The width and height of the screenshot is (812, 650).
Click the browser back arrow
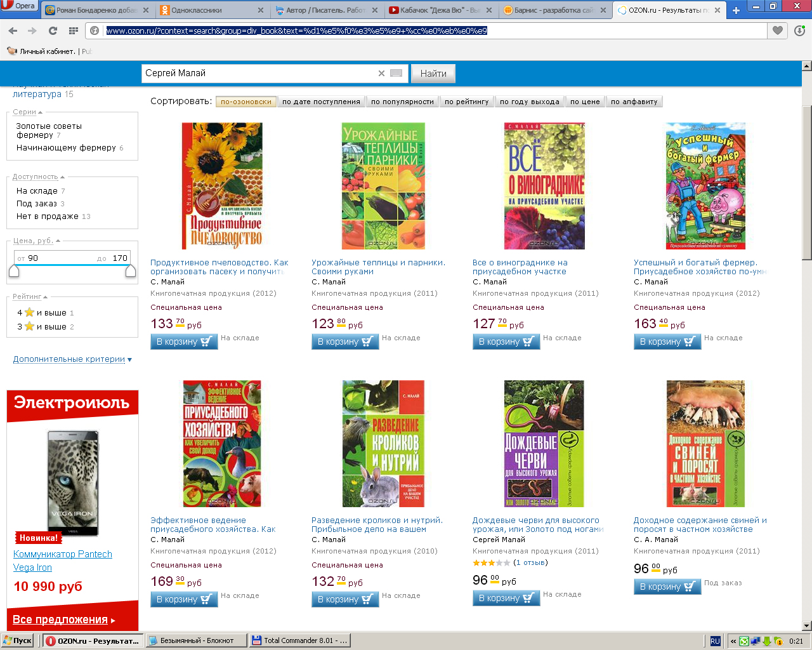pos(13,30)
